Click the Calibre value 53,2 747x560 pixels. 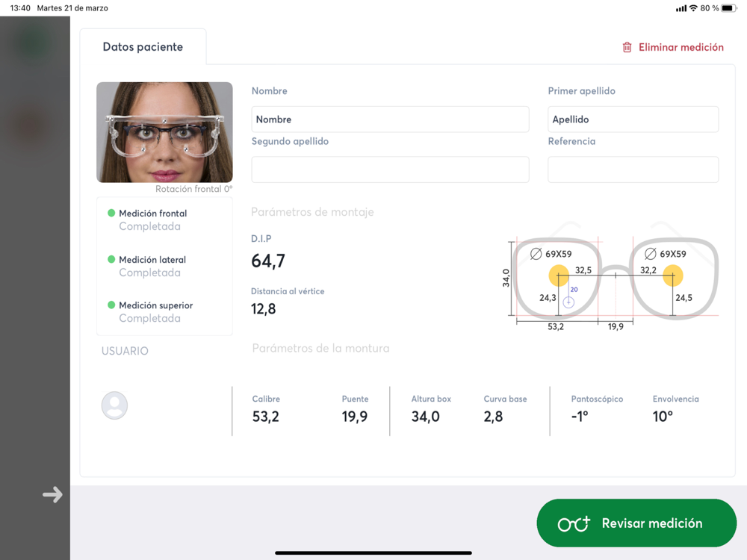pos(266,417)
